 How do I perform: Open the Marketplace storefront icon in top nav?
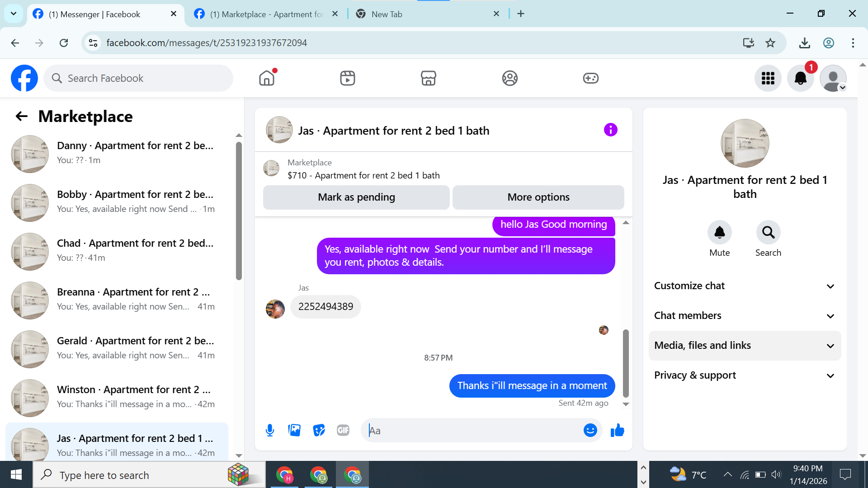click(x=428, y=78)
